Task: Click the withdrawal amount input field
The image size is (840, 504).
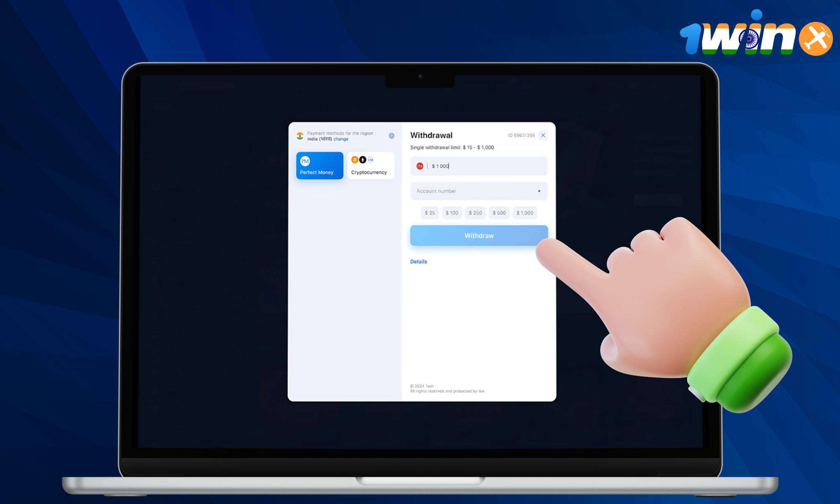Action: pyautogui.click(x=479, y=166)
